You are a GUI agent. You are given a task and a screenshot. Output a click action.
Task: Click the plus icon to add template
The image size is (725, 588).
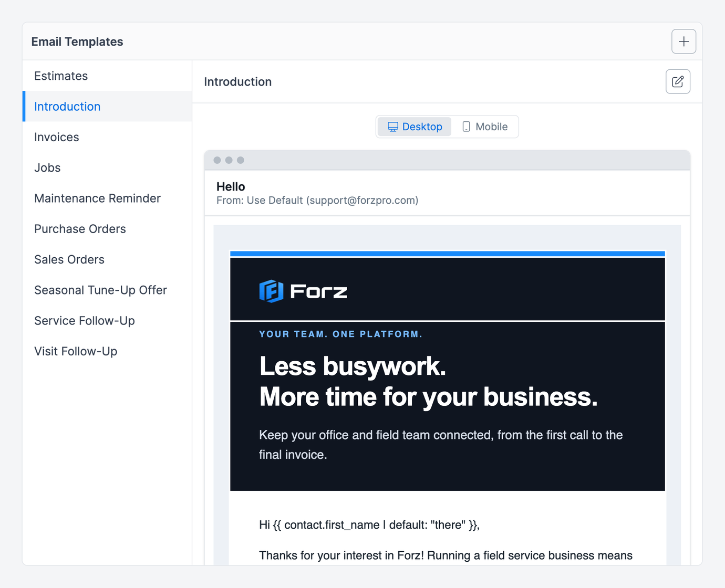click(683, 41)
